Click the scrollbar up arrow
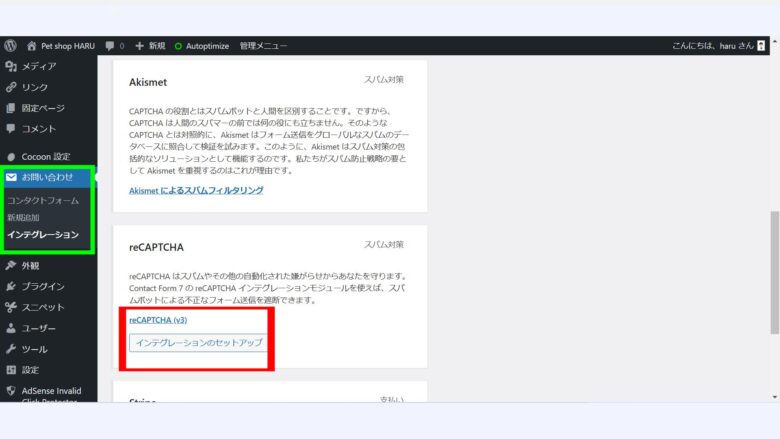This screenshot has width=780, height=439. pos(775,41)
